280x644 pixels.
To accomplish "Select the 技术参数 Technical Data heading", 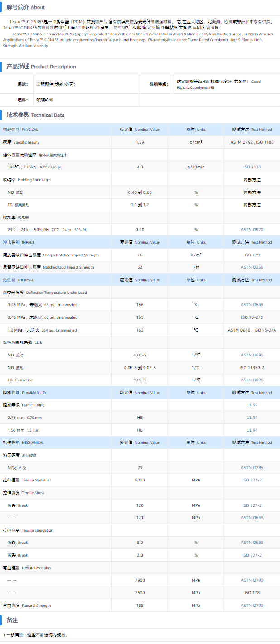I will 35,115.
